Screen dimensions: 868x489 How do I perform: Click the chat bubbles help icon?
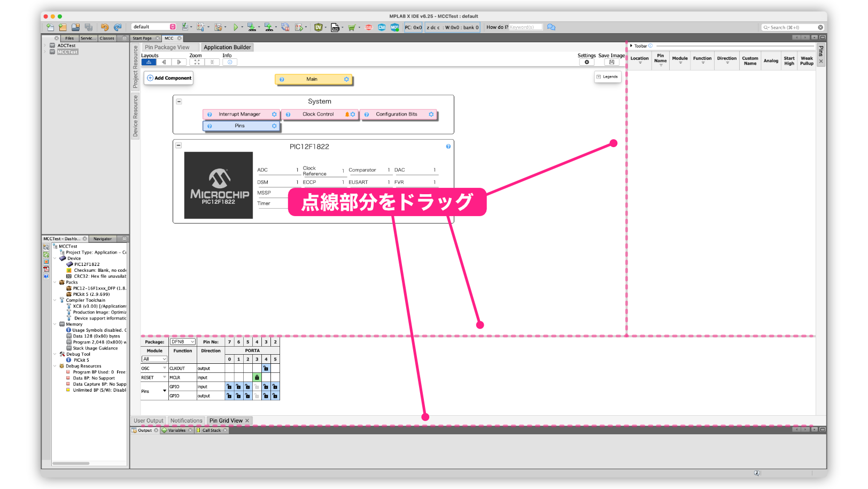coord(551,27)
